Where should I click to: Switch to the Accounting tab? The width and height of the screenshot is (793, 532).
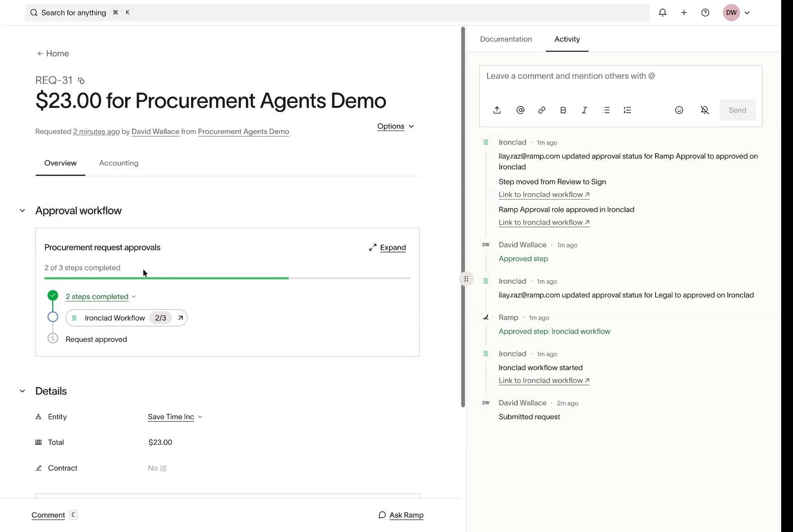119,163
